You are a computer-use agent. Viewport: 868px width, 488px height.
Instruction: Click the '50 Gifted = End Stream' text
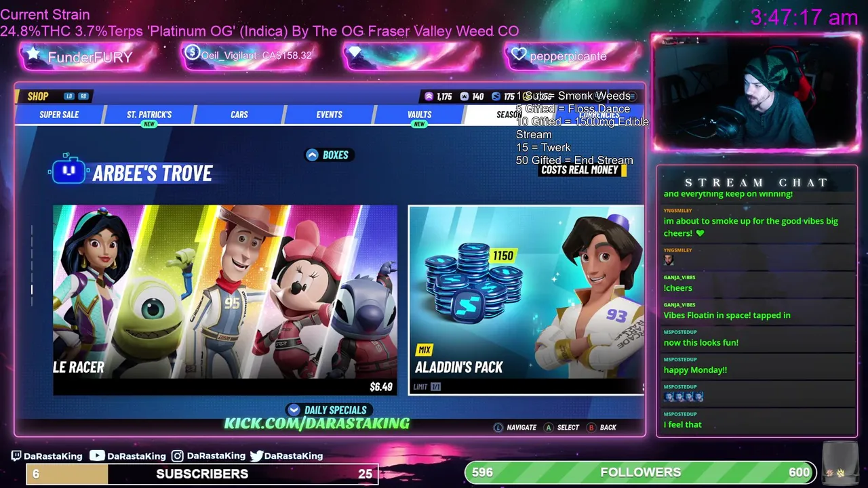tap(574, 161)
